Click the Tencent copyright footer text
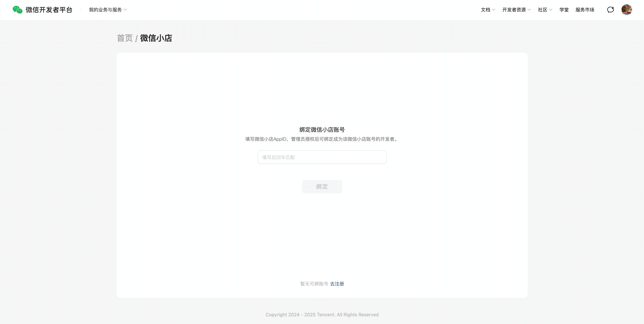644x324 pixels. (x=322, y=315)
